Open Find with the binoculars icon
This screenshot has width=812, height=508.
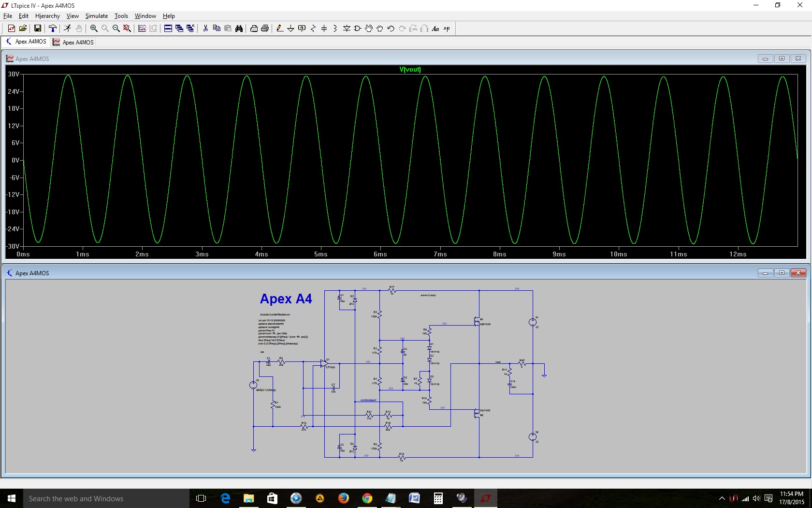[239, 29]
